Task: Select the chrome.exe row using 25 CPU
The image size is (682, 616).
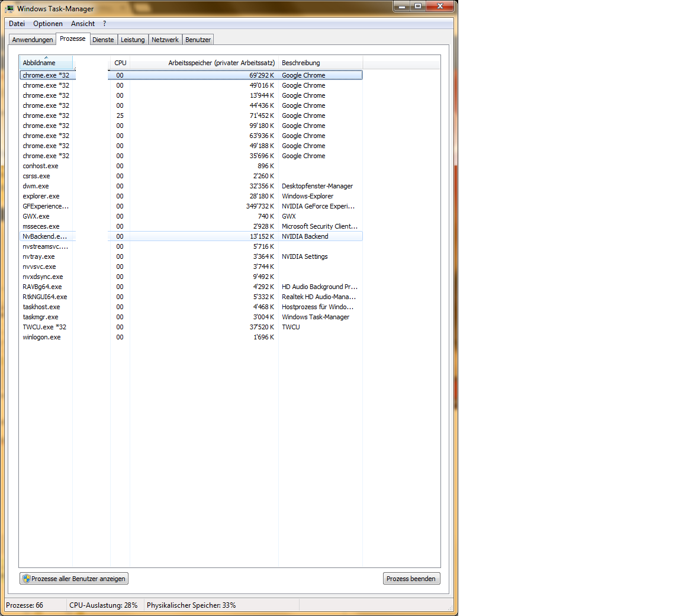Action: coord(191,115)
